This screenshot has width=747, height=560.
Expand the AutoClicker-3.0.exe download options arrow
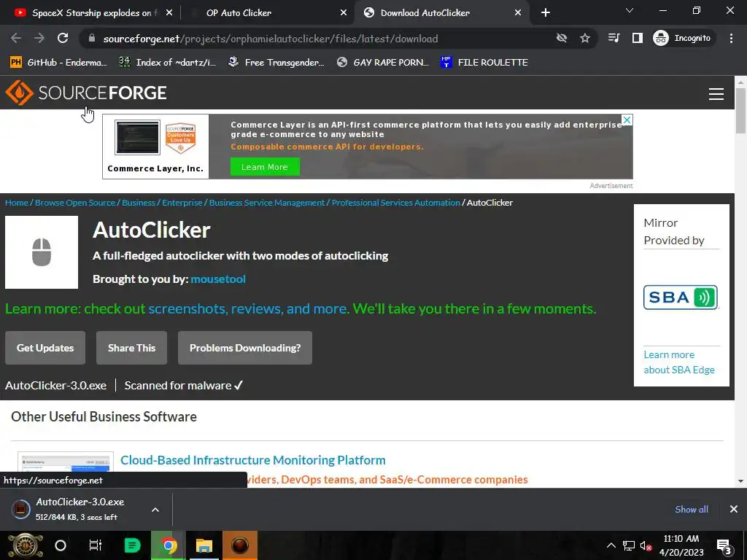pyautogui.click(x=155, y=510)
